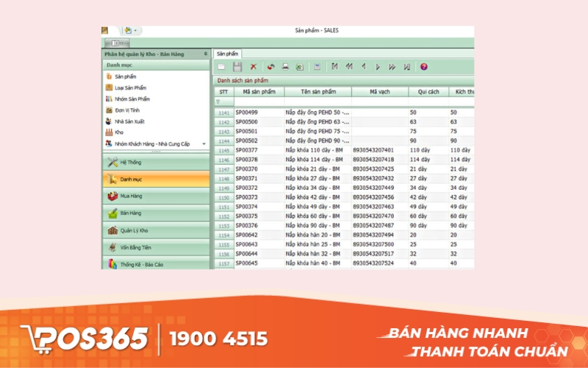Go to the next record
The width and height of the screenshot is (588, 368).
(378, 67)
